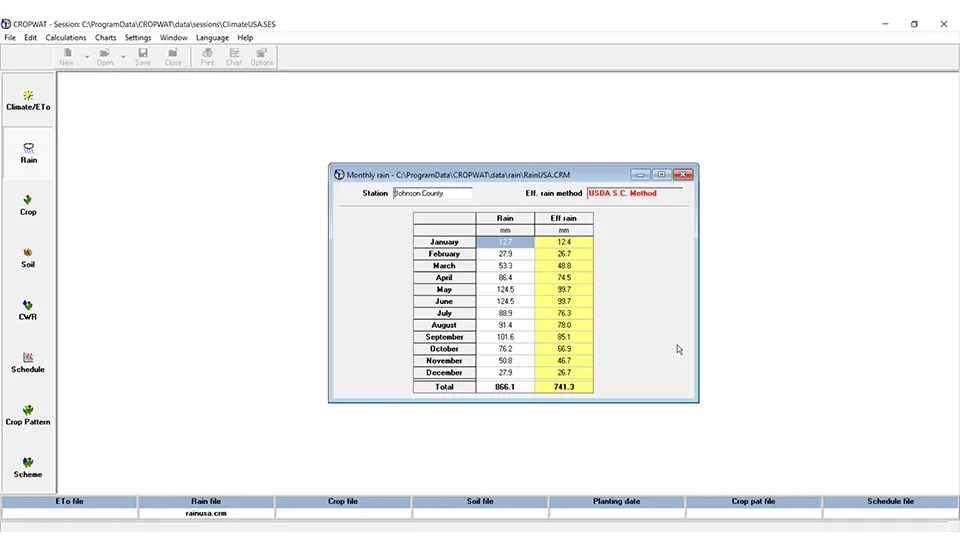Open the Language menu
The image size is (960, 548).
tap(212, 38)
